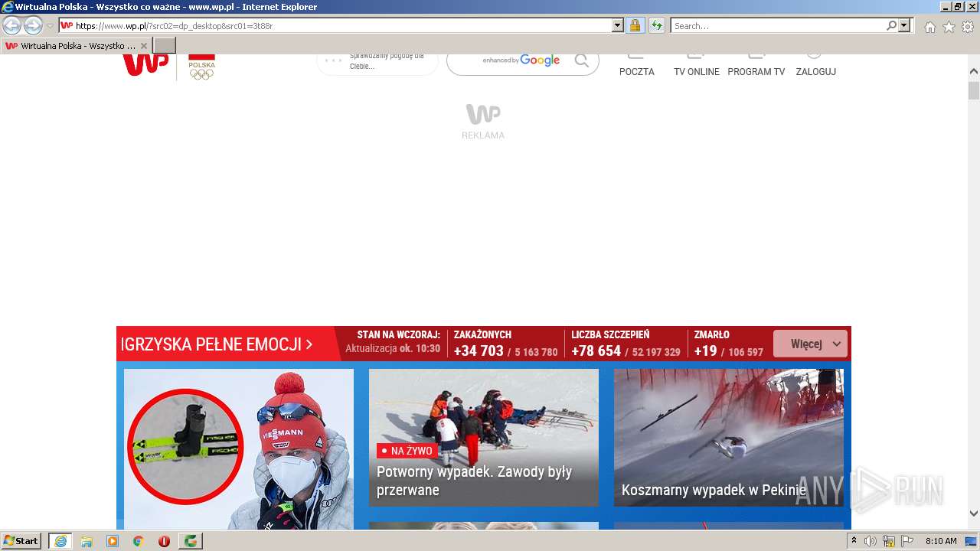The width and height of the screenshot is (980, 551).
Task: Open the recent pages dropdown beside Forward
Action: [x=51, y=25]
